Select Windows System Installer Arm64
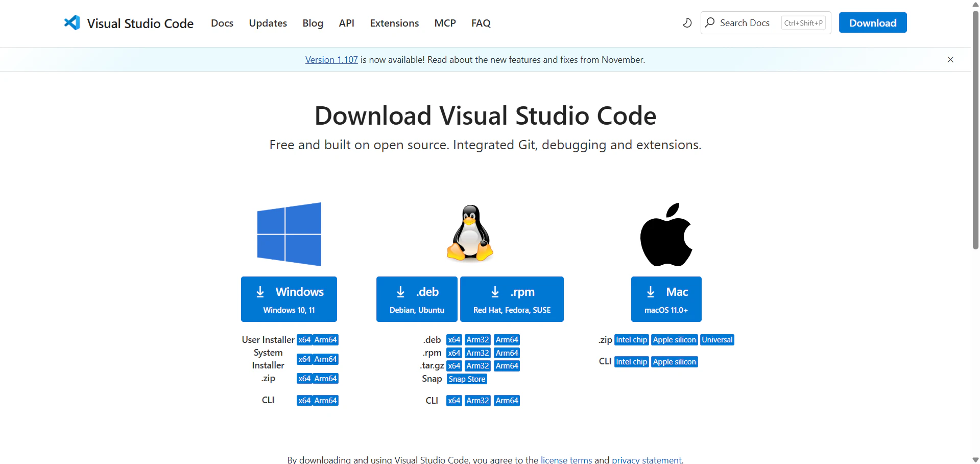 click(326, 359)
